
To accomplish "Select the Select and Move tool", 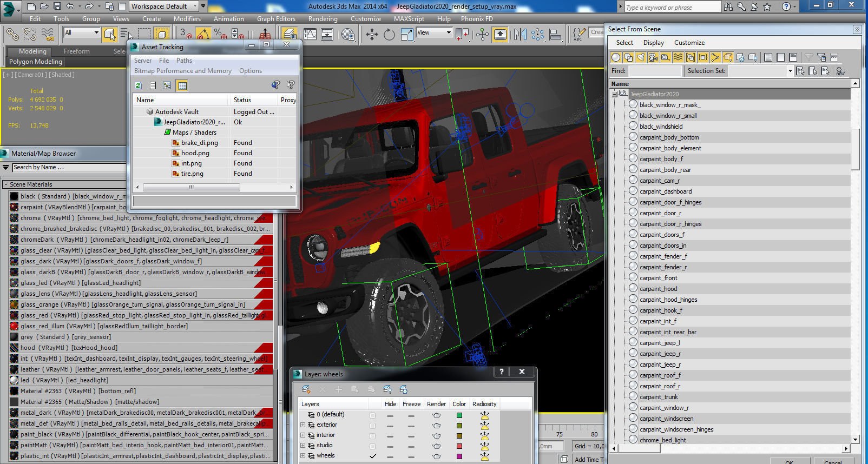I will pos(372,35).
